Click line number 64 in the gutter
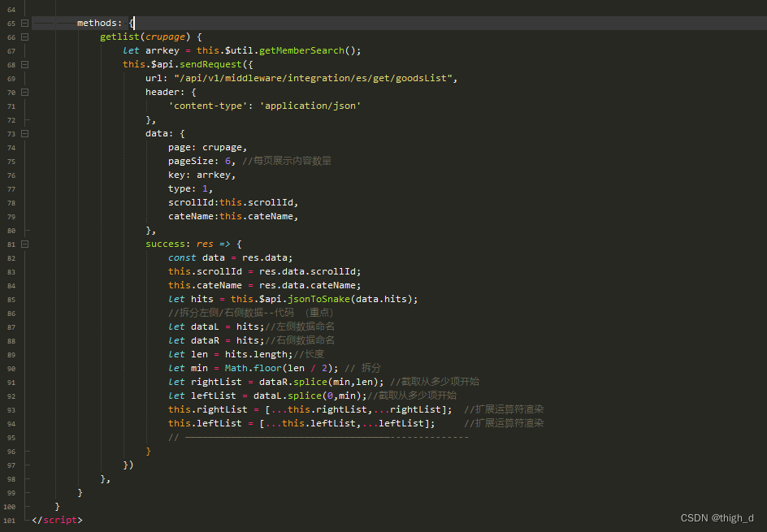 tap(11, 10)
